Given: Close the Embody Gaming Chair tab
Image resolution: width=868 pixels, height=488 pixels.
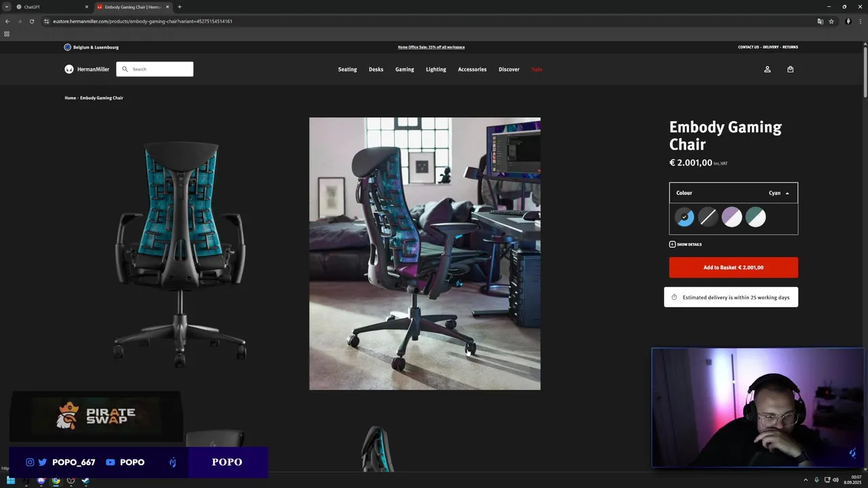Looking at the screenshot, I should coord(169,7).
